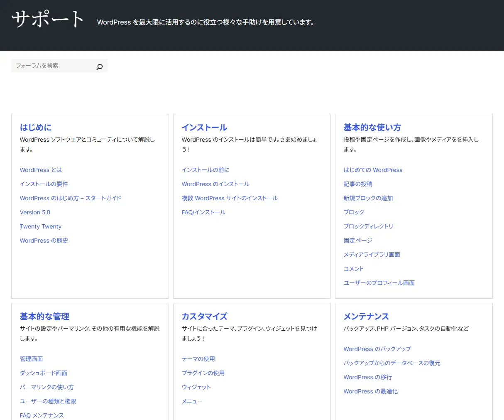The height and width of the screenshot is (420, 504).
Task: Open FAQ/インストール page
Action: point(203,212)
